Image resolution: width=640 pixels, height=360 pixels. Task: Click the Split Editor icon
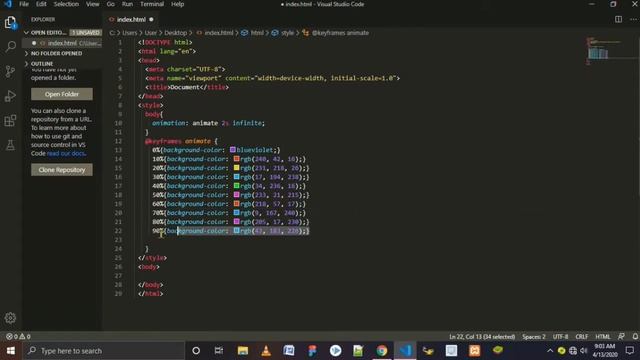click(x=618, y=19)
